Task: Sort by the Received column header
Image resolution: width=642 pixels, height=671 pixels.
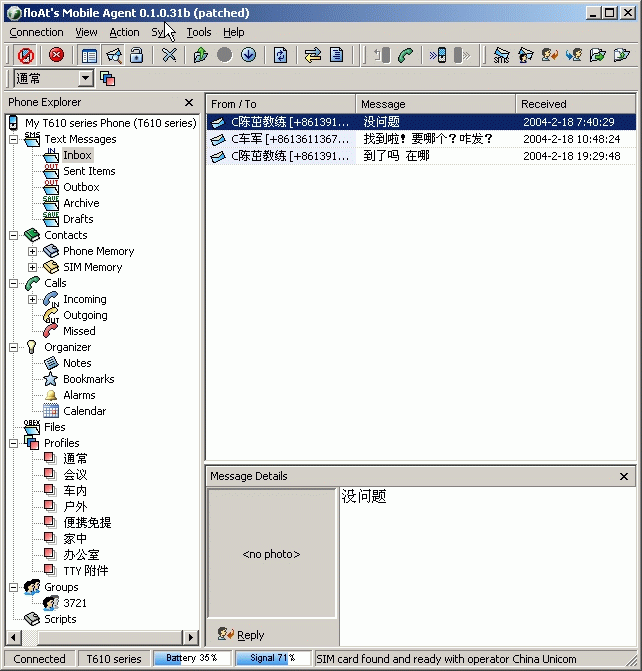Action: (x=575, y=104)
